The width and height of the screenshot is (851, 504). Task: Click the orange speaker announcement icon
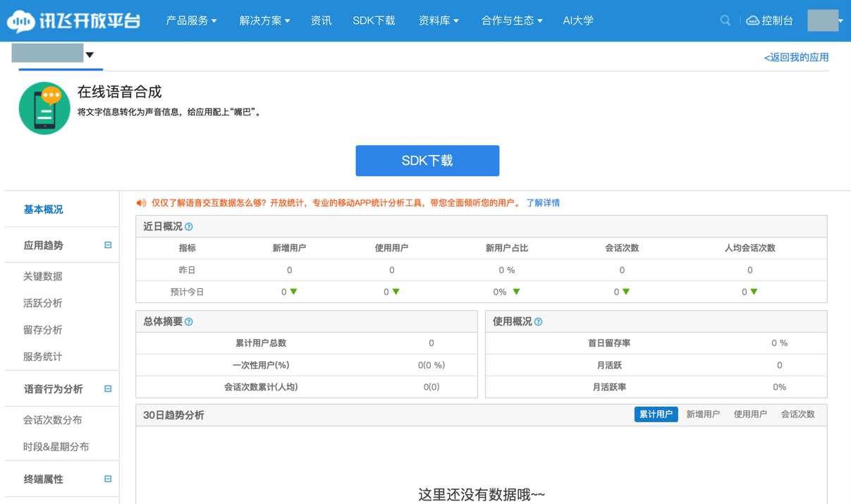tap(141, 203)
